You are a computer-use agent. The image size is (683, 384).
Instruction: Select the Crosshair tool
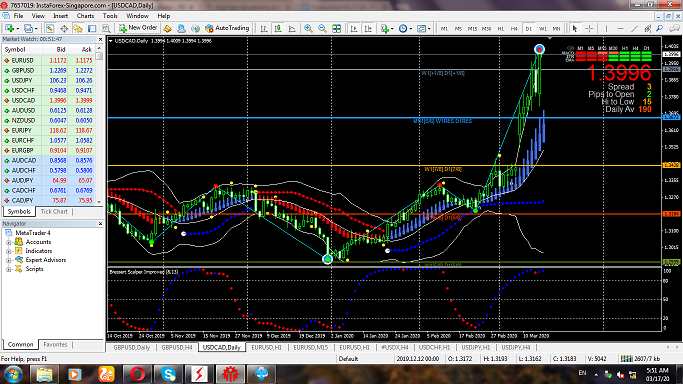[x=589, y=28]
